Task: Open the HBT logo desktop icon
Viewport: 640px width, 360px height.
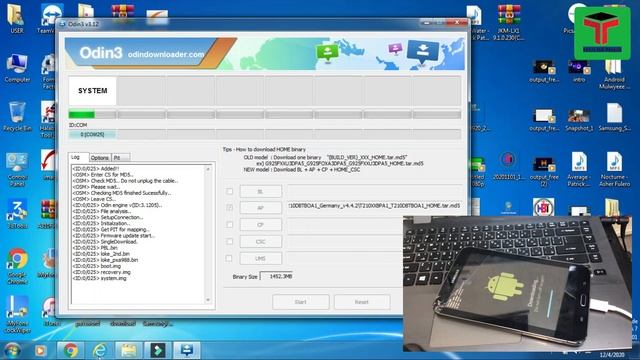Action: (543, 207)
